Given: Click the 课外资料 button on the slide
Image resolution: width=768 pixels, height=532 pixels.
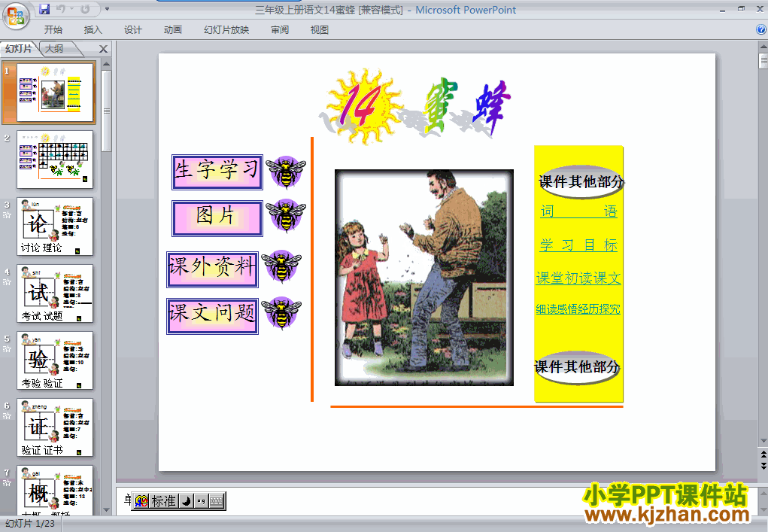Looking at the screenshot, I should pyautogui.click(x=212, y=269).
